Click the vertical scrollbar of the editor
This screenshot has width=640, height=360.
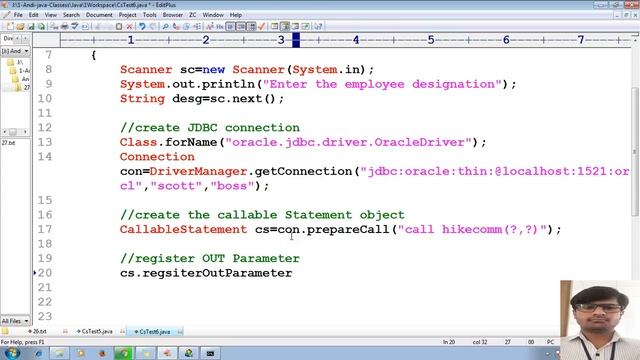(x=635, y=151)
